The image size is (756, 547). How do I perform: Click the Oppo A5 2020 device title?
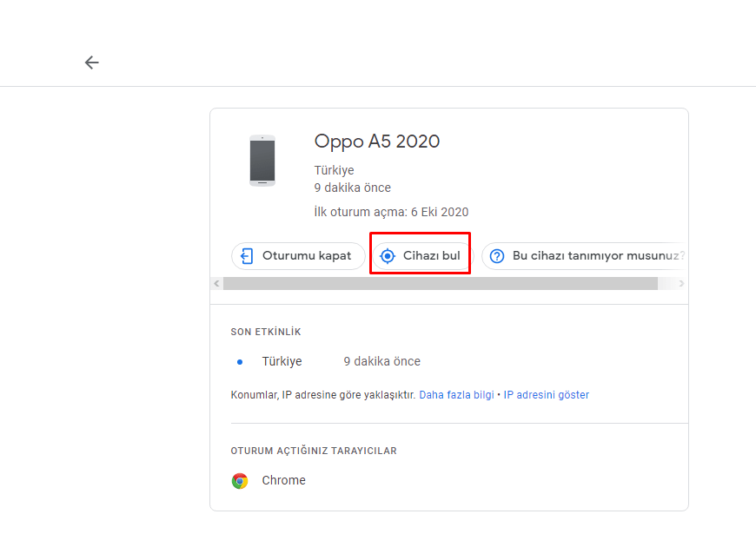click(377, 142)
